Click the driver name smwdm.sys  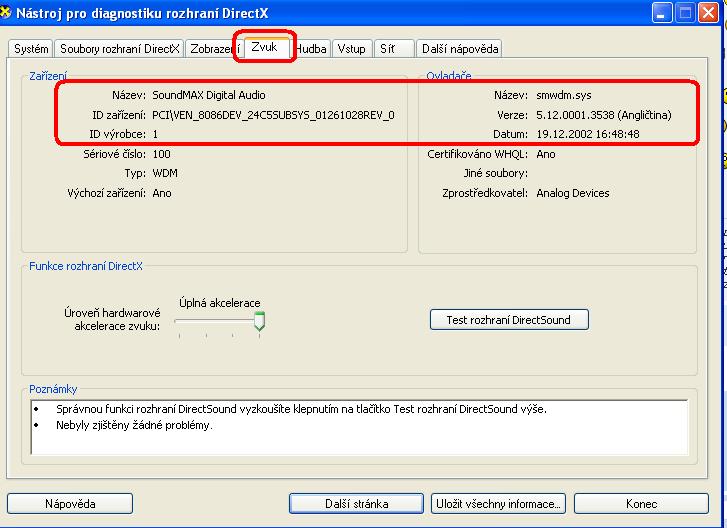564,95
